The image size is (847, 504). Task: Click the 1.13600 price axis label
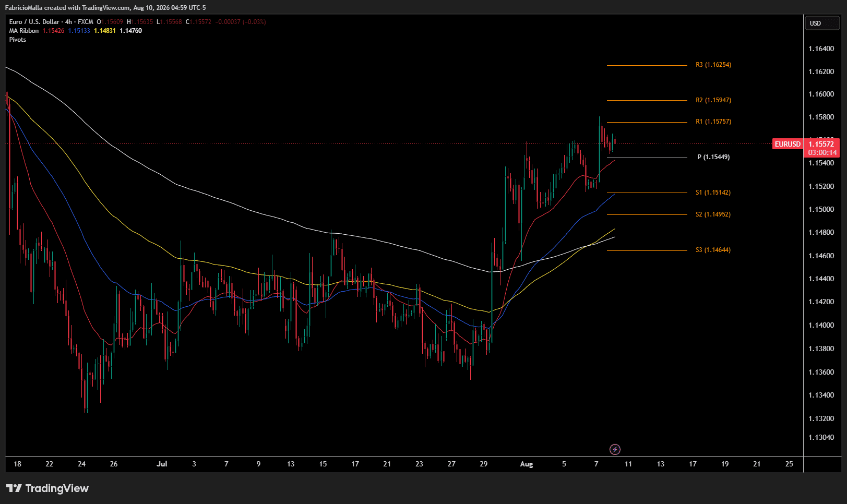[x=821, y=372]
